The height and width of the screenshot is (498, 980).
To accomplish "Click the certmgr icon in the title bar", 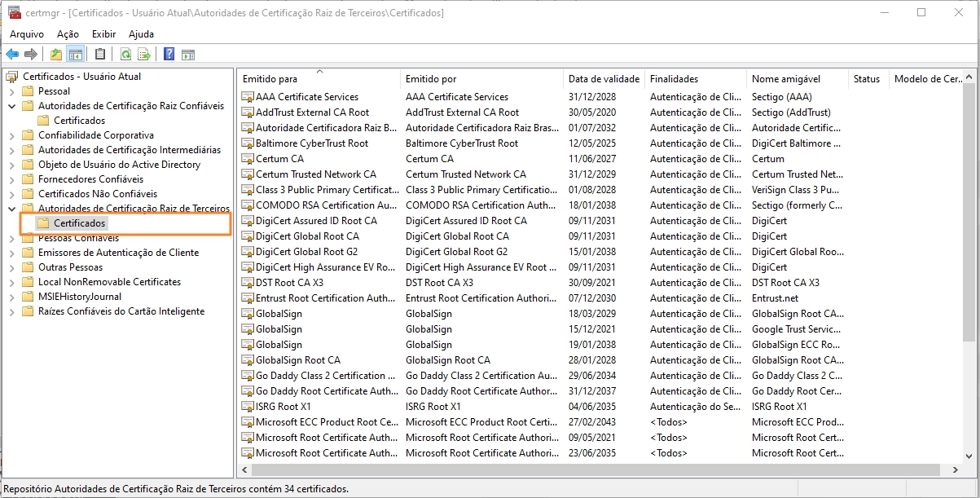I will pyautogui.click(x=14, y=13).
